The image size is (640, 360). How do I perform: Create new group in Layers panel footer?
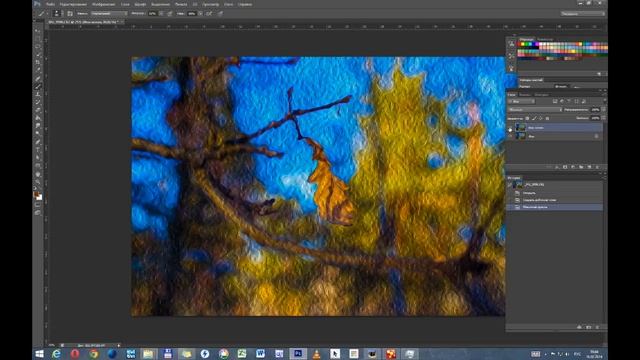pyautogui.click(x=581, y=167)
